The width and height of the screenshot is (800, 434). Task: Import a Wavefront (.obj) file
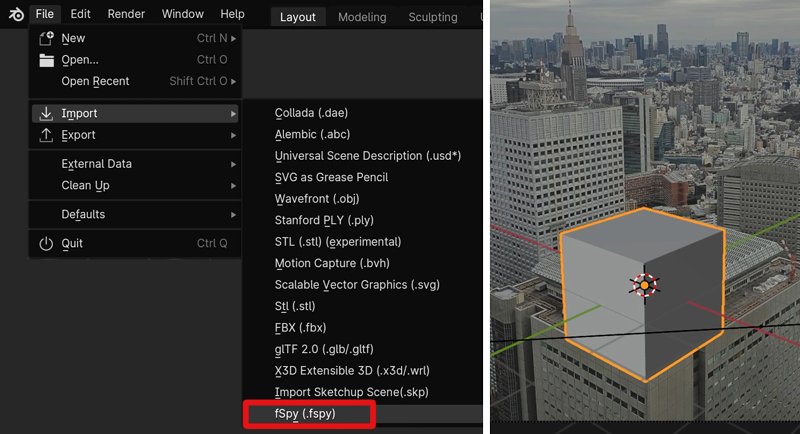317,198
